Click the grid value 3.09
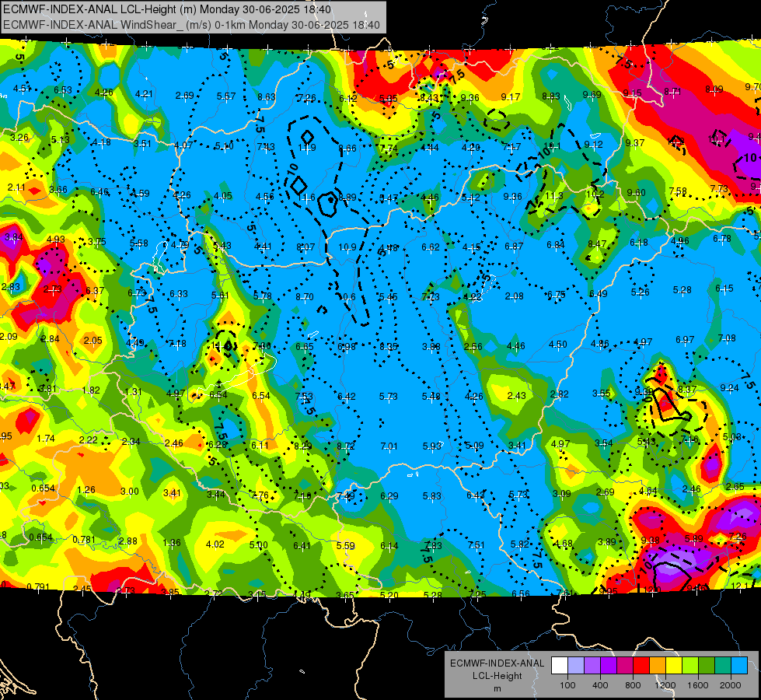Image resolution: width=761 pixels, height=700 pixels. click(562, 494)
